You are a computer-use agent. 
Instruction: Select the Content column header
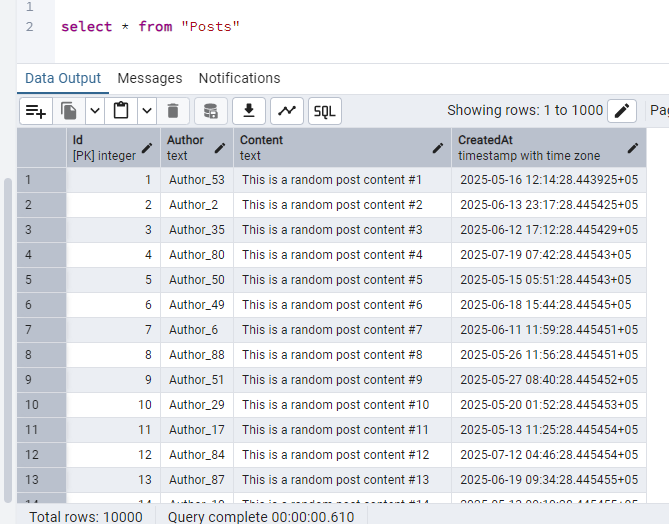[x=343, y=148]
